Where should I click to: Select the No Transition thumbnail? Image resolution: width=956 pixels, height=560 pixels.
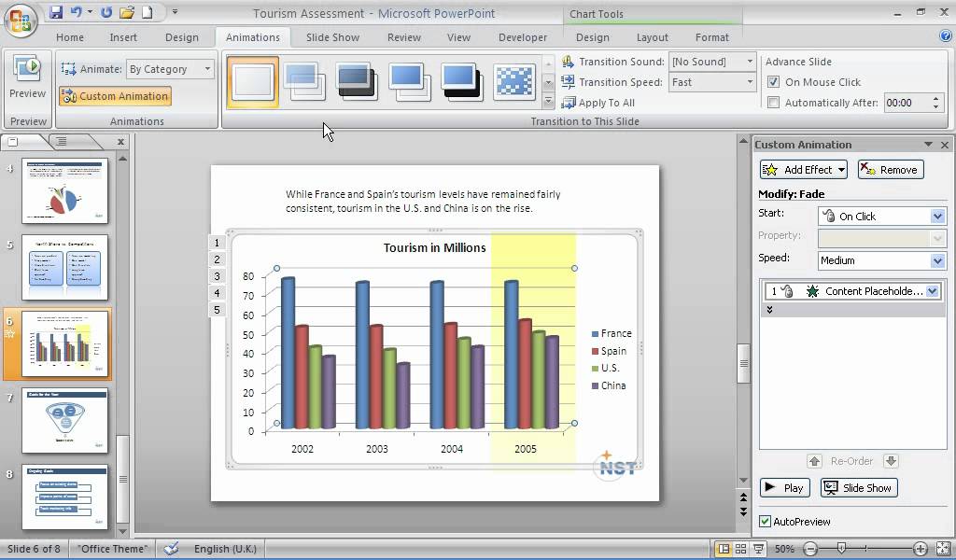tap(252, 81)
